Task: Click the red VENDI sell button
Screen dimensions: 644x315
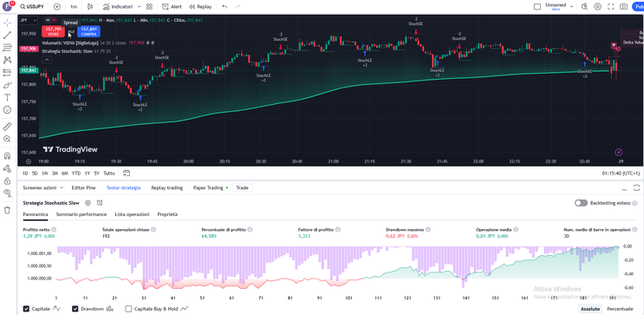Action: 54,31
